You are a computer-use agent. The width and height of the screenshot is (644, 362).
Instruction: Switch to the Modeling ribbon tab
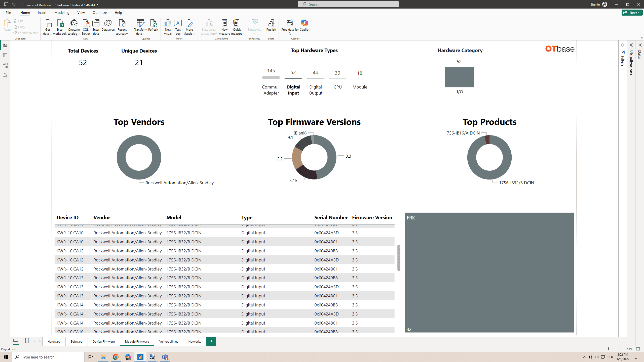(62, 13)
